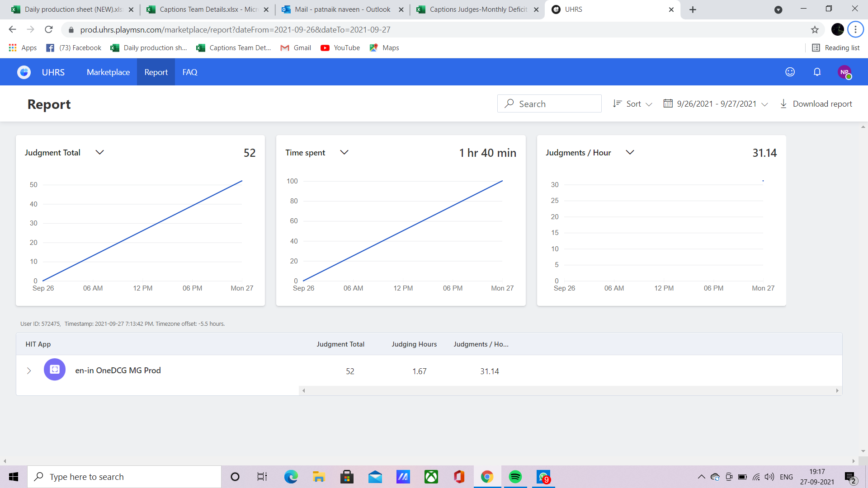
Task: Open the Gmail bookmark
Action: tap(296, 48)
